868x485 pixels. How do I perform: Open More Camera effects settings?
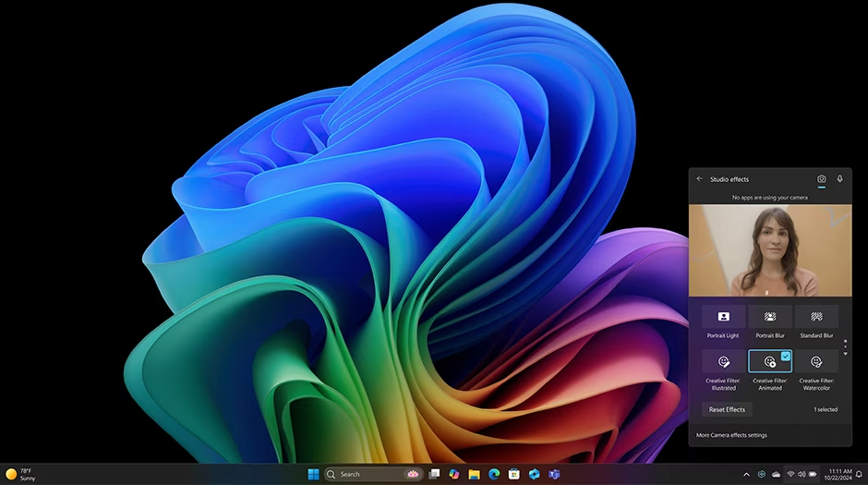(731, 435)
